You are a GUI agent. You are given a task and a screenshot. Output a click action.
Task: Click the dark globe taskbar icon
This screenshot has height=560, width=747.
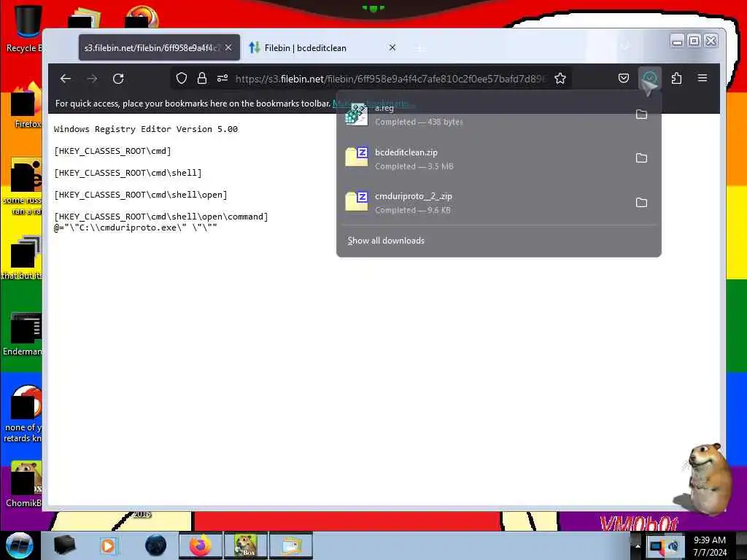click(156, 545)
